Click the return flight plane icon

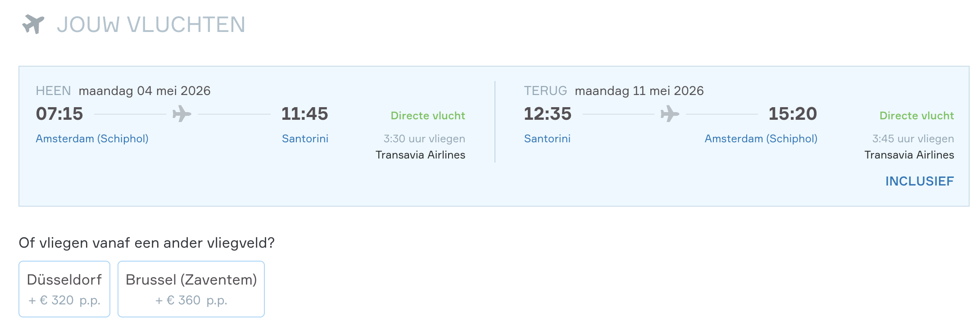coord(670,114)
